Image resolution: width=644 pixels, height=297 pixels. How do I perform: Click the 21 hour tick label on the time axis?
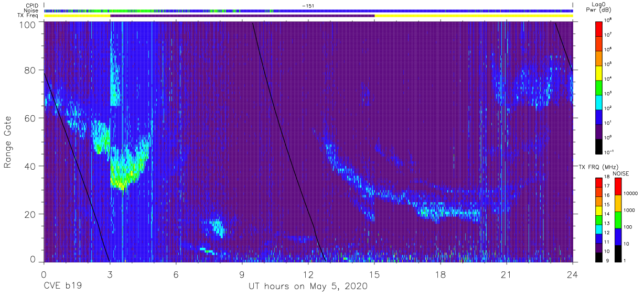pyautogui.click(x=507, y=273)
